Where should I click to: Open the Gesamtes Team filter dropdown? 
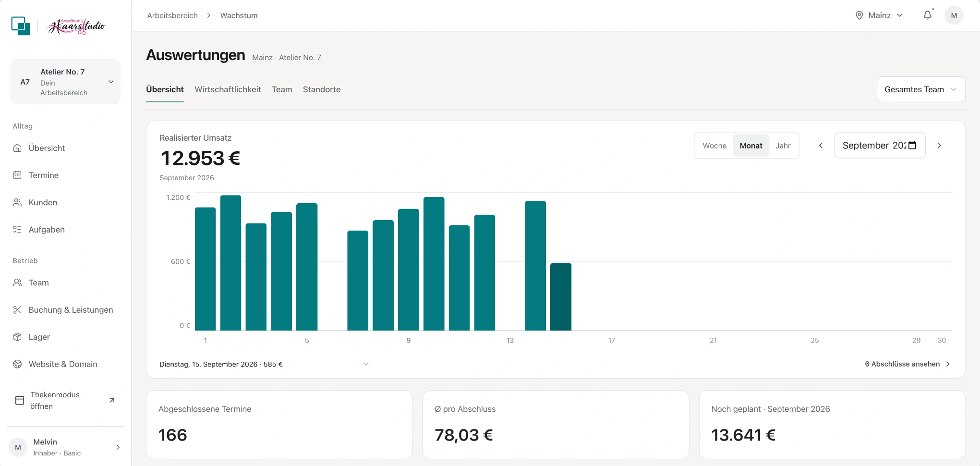coord(921,89)
